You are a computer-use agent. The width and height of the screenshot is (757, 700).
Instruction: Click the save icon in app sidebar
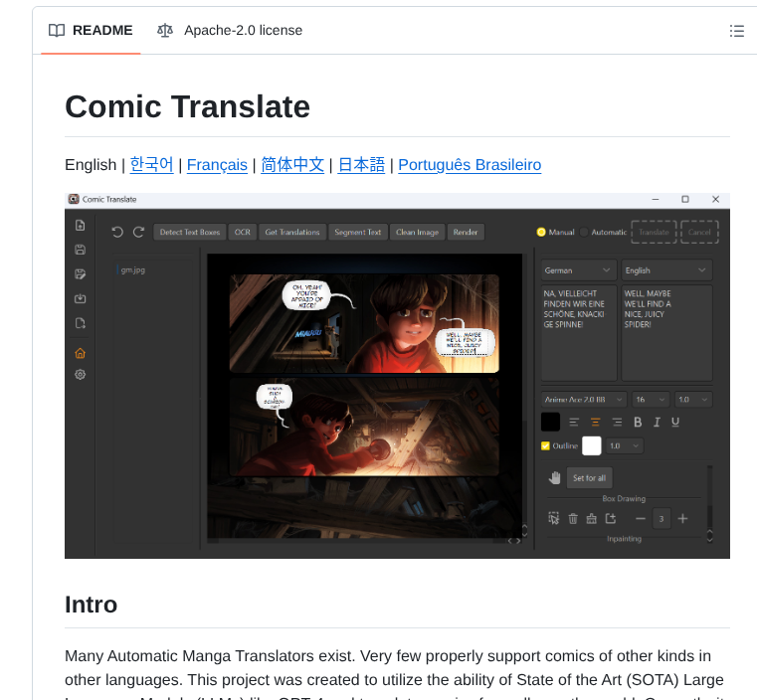(81, 250)
